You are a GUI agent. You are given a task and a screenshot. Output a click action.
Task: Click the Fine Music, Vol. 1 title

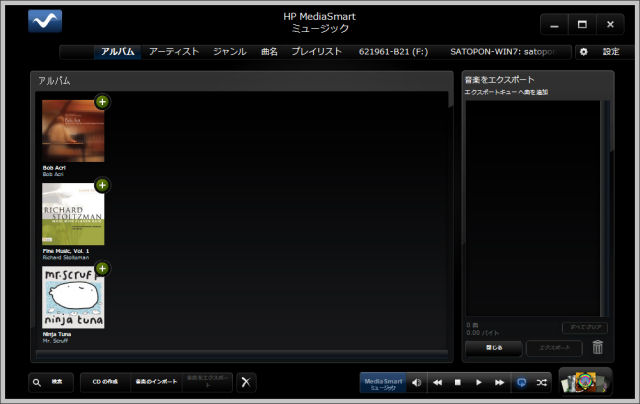tap(66, 251)
